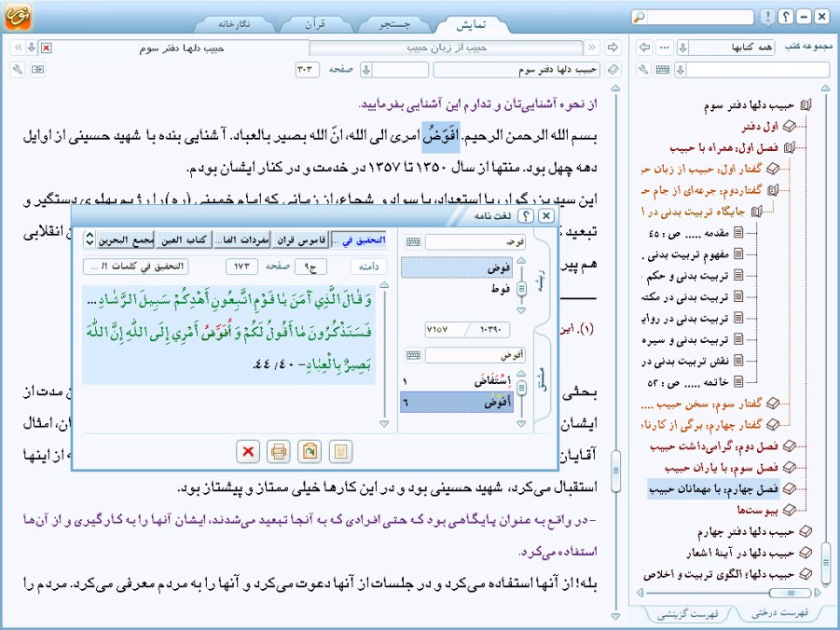Click the eraser icon beside the book title field

point(613,70)
